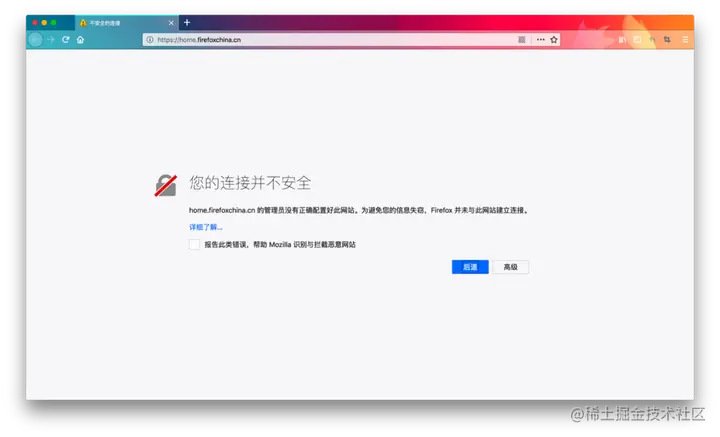Select the 不安全的连接 tab

pyautogui.click(x=127, y=23)
